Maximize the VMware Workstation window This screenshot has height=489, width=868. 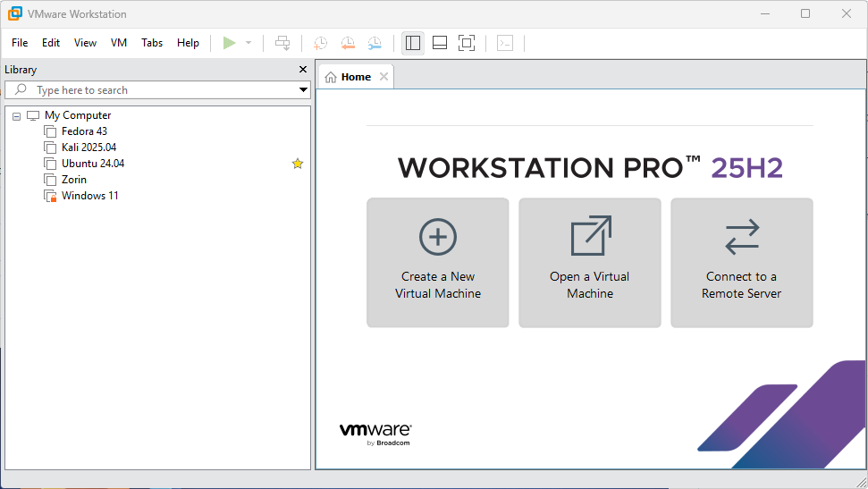click(805, 13)
